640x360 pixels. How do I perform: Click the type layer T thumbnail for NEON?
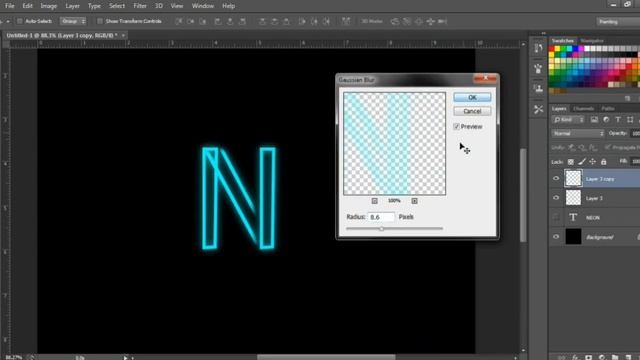pos(573,218)
